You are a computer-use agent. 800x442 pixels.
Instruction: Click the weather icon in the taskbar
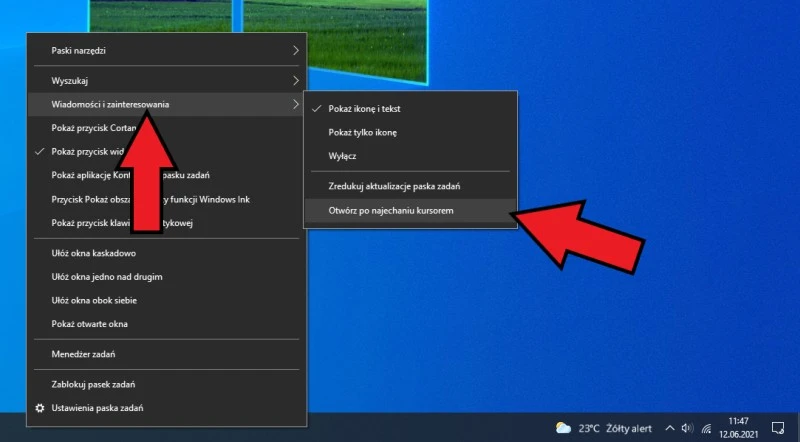(x=564, y=428)
